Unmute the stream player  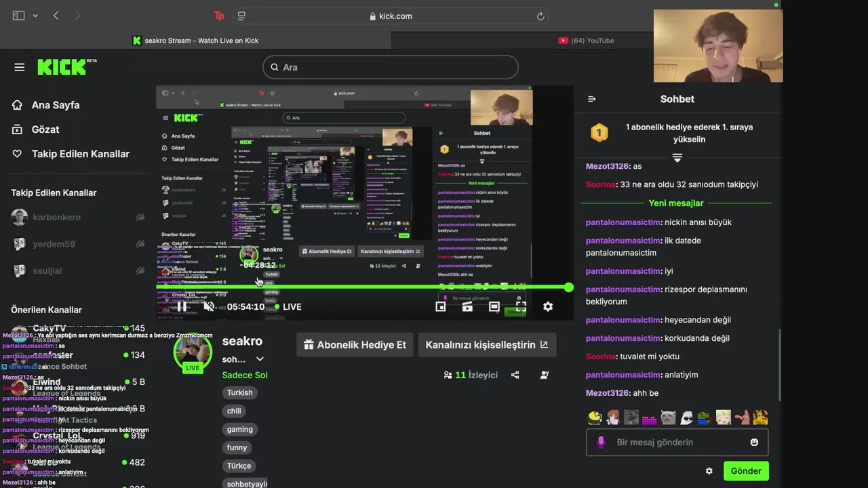click(209, 306)
